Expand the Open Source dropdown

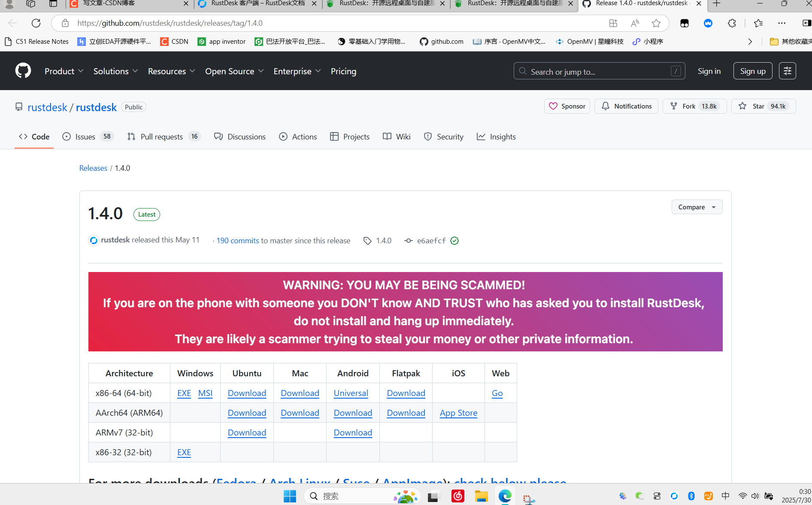tap(234, 71)
